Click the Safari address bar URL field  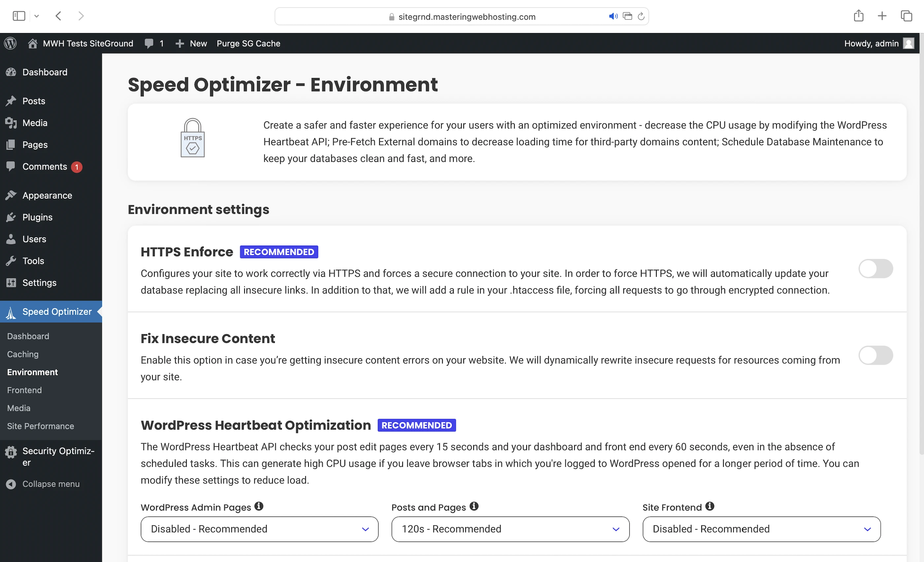(467, 16)
